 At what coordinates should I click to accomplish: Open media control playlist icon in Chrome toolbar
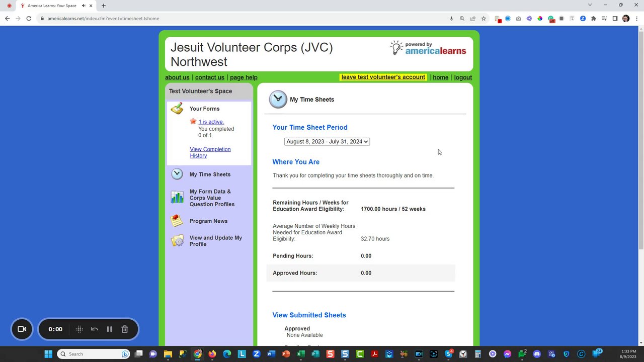pyautogui.click(x=604, y=19)
